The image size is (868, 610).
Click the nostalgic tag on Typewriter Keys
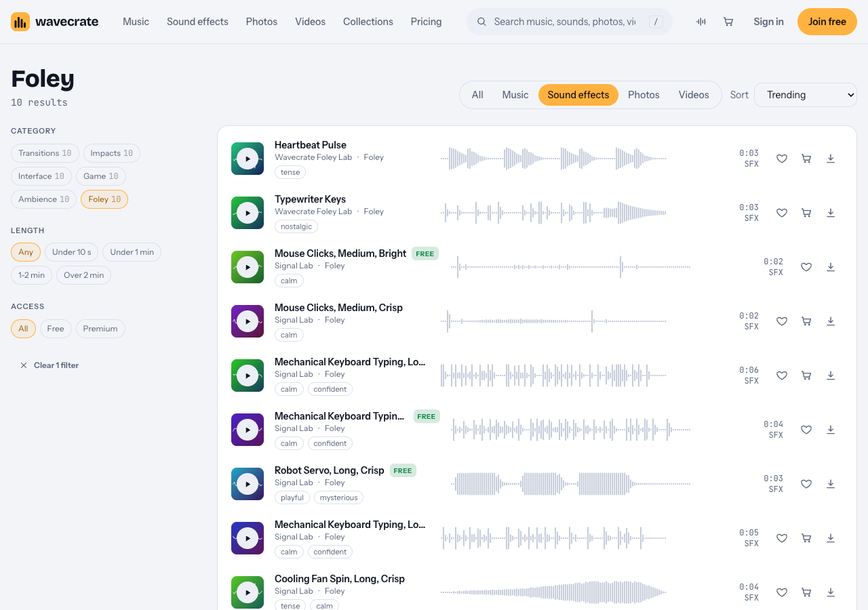click(296, 226)
